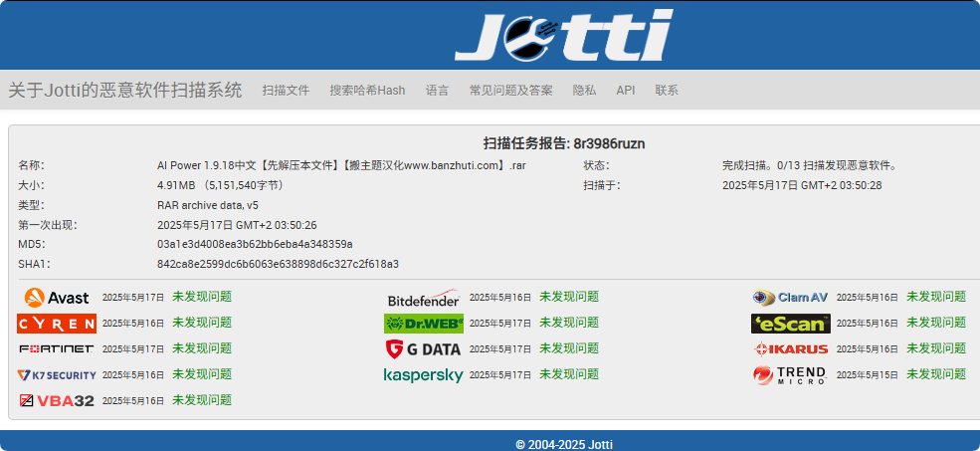This screenshot has height=451, width=980.
Task: Click the scanned-at time 03:50:28
Action: click(x=802, y=185)
